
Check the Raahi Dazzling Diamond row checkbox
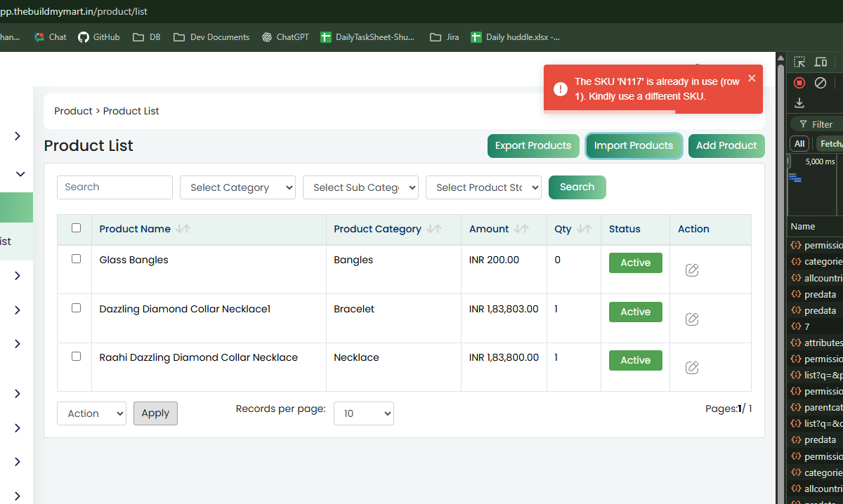pos(77,356)
